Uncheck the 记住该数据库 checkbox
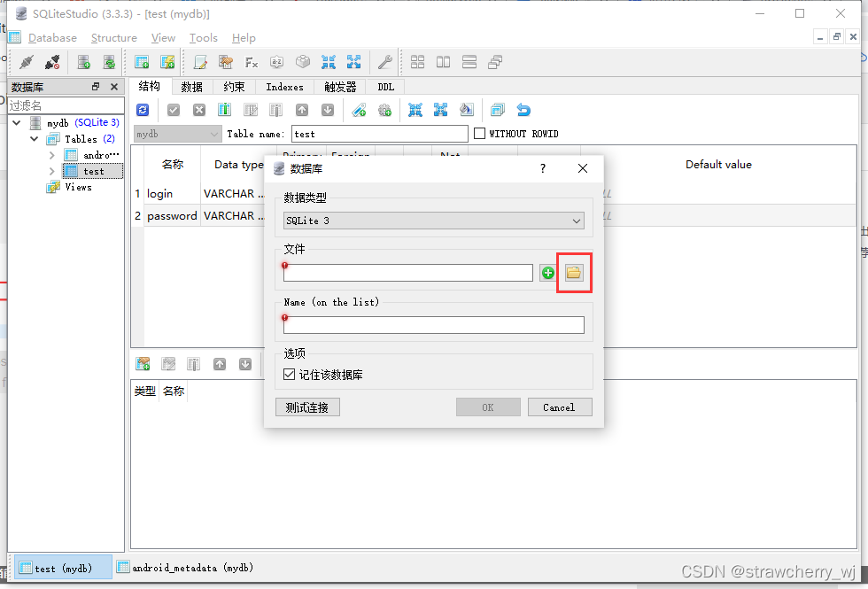Image resolution: width=868 pixels, height=589 pixels. point(289,374)
